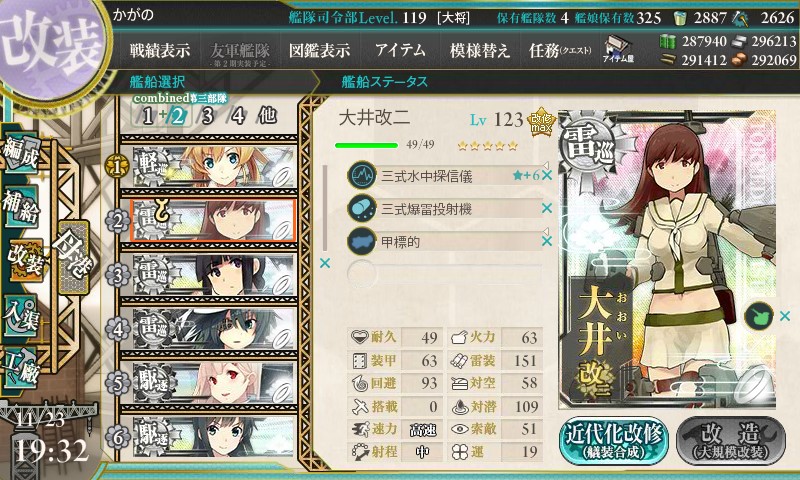Remove the expansion slot item with X
Image resolution: width=800 pixels, height=480 pixels.
tap(785, 316)
